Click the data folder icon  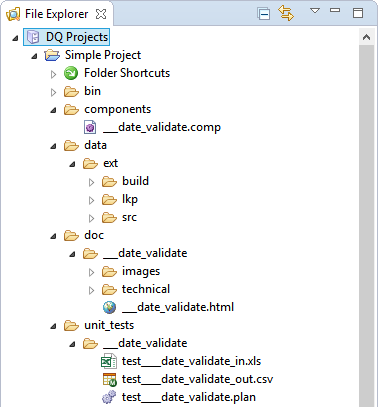71,145
